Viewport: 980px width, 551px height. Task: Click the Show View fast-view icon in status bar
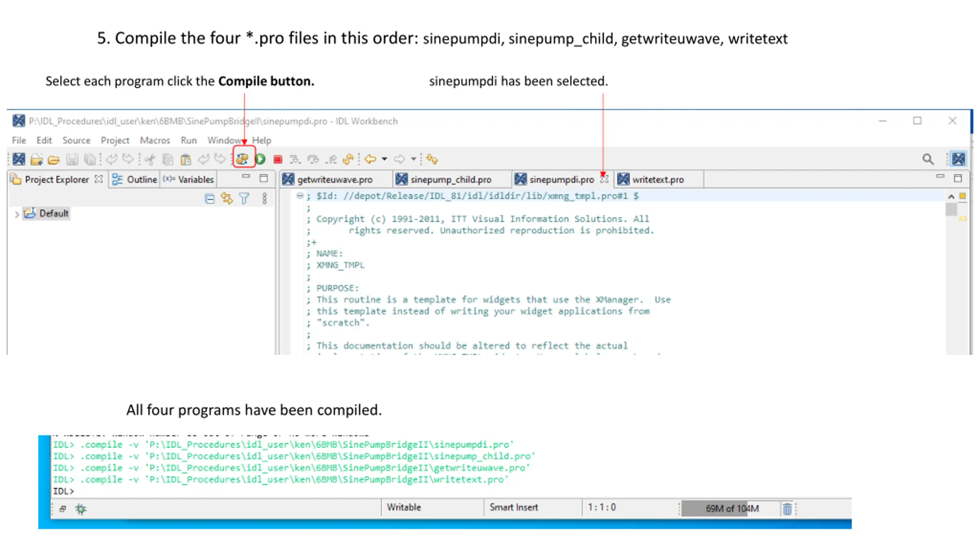click(x=63, y=509)
